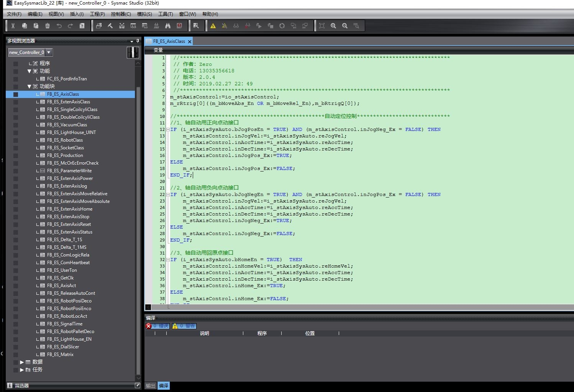Click the help question mark icon
This screenshot has width=574, height=392.
click(82, 26)
